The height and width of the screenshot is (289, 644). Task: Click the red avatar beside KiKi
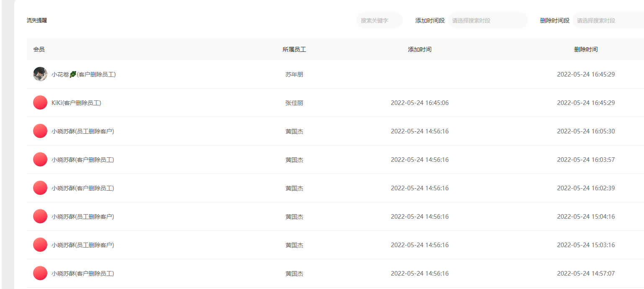click(x=40, y=102)
